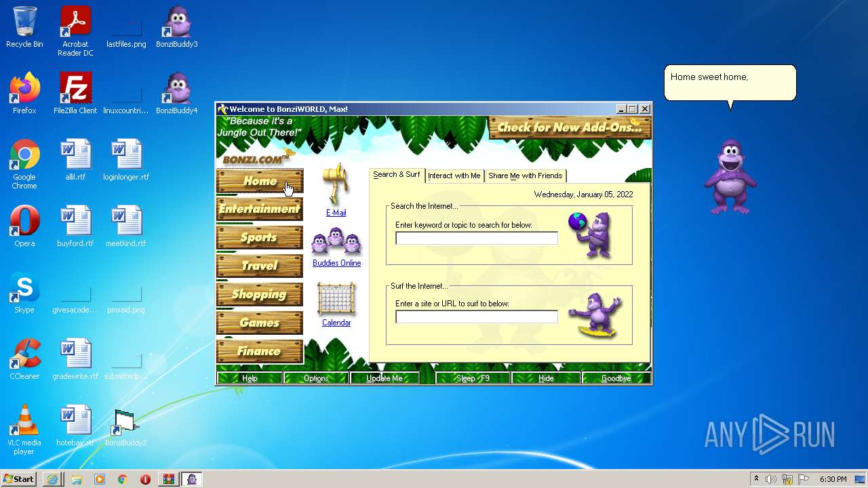Open the Games section

[x=260, y=323]
